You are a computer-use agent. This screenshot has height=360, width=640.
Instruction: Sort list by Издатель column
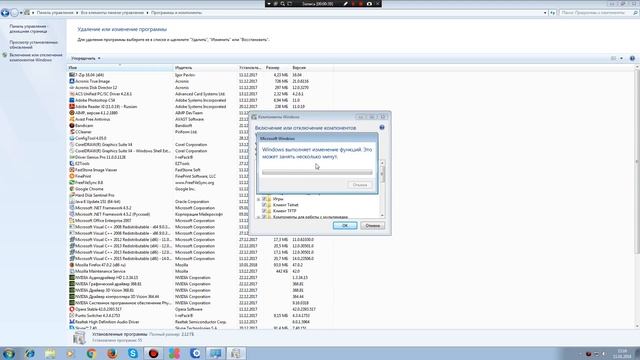tap(206, 68)
